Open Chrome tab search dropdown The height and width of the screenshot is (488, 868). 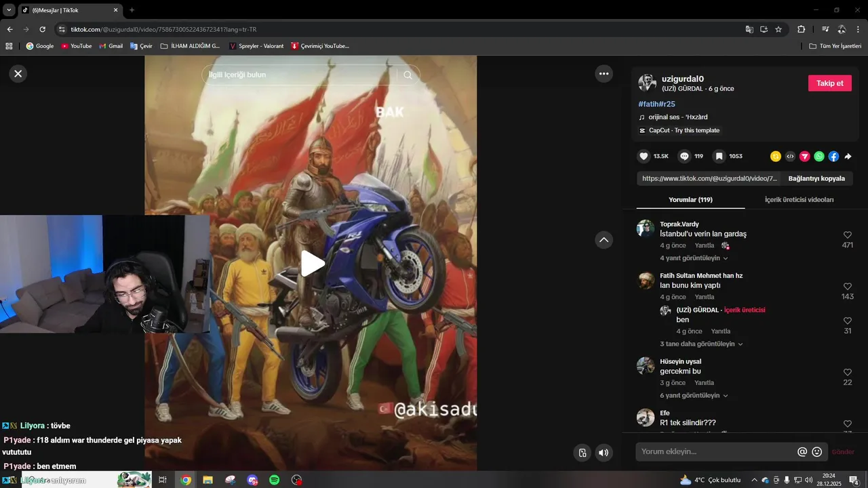pos(9,10)
